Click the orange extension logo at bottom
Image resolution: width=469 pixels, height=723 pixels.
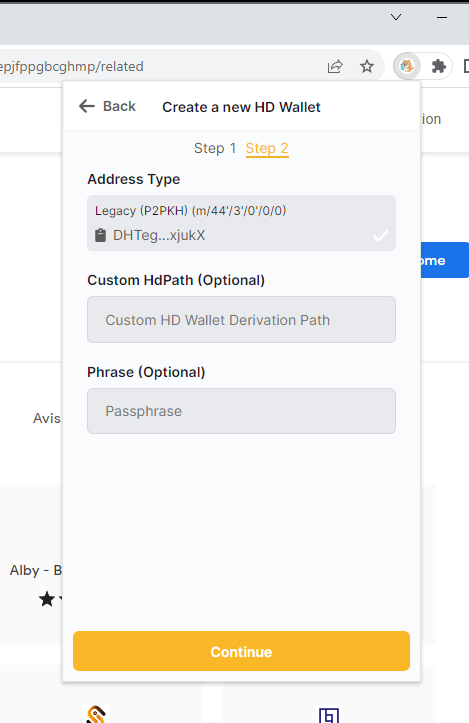click(x=96, y=714)
